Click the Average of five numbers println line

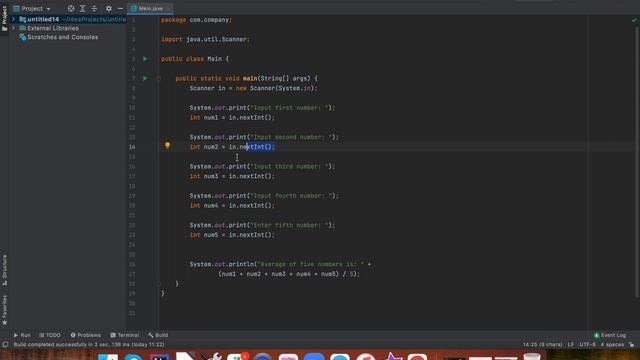point(280,264)
